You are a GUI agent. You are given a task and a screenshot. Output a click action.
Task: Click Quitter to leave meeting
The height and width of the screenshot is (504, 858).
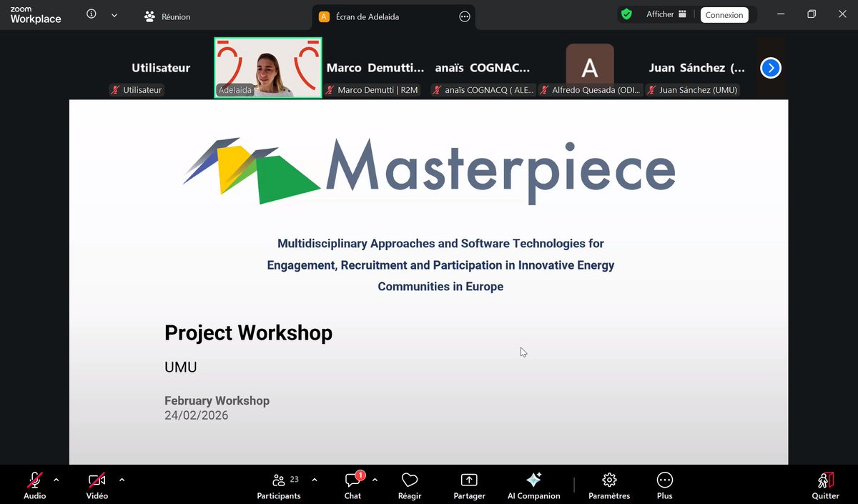pos(826,485)
